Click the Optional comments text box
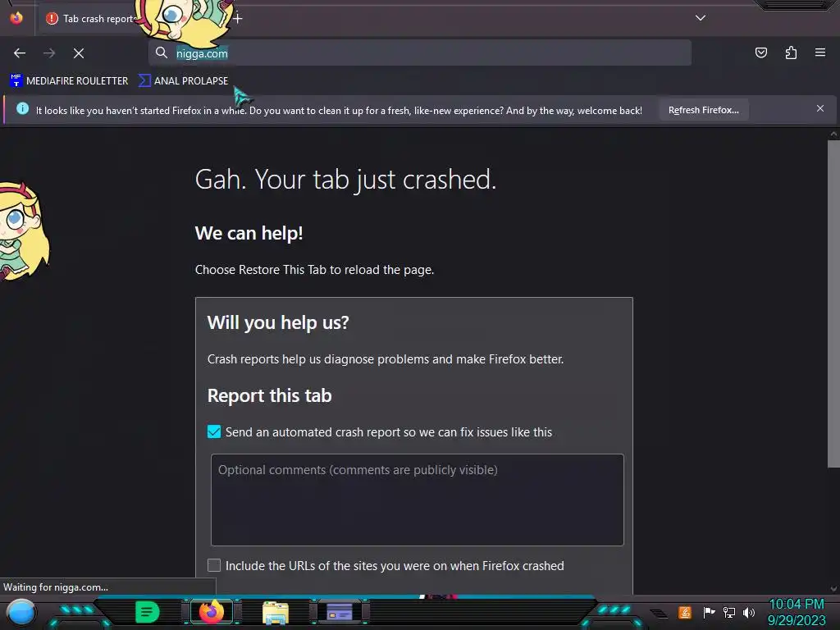This screenshot has width=840, height=630. 418,500
